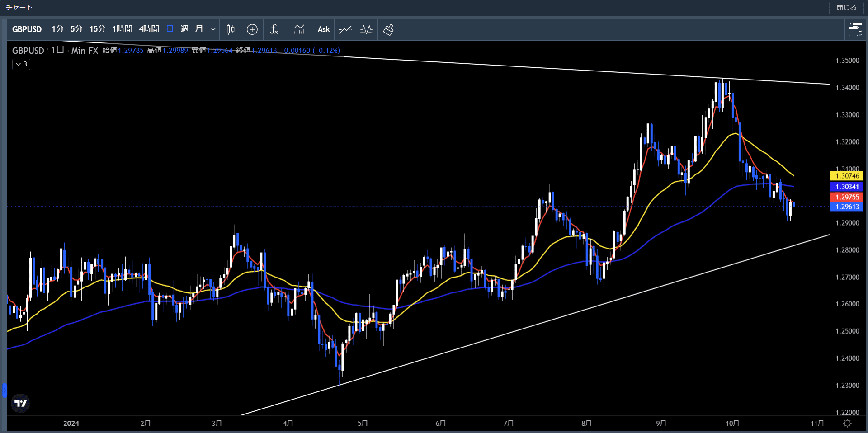Select the 1時間 timeframe
The image size is (868, 433).
point(123,29)
